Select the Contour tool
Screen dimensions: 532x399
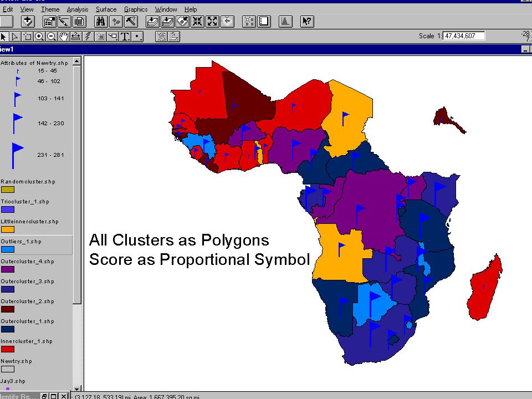pos(161,37)
